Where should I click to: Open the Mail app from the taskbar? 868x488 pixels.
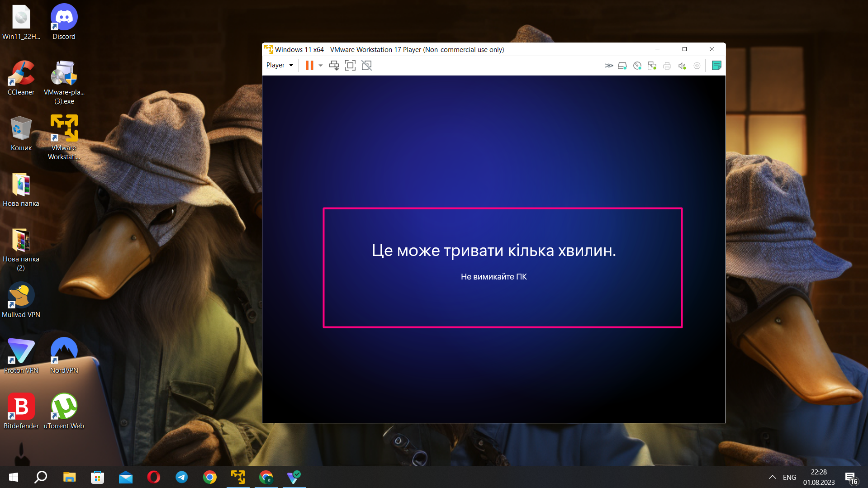point(126,477)
